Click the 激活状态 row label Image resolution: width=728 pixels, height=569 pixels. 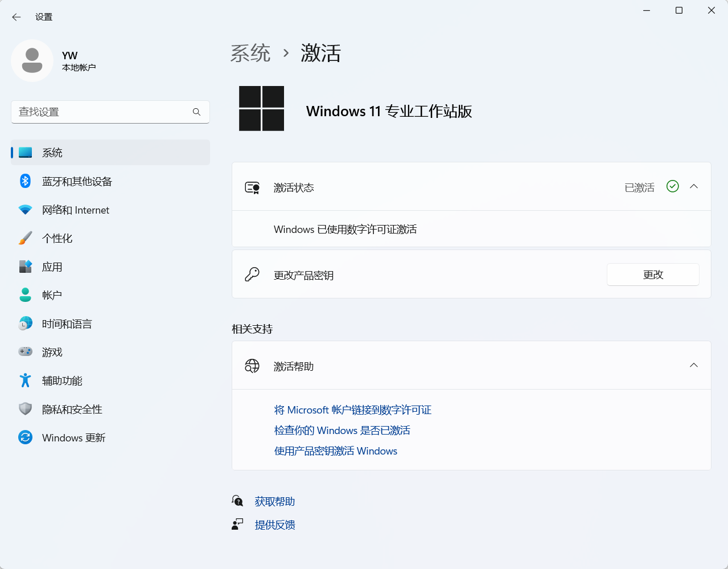coord(294,187)
